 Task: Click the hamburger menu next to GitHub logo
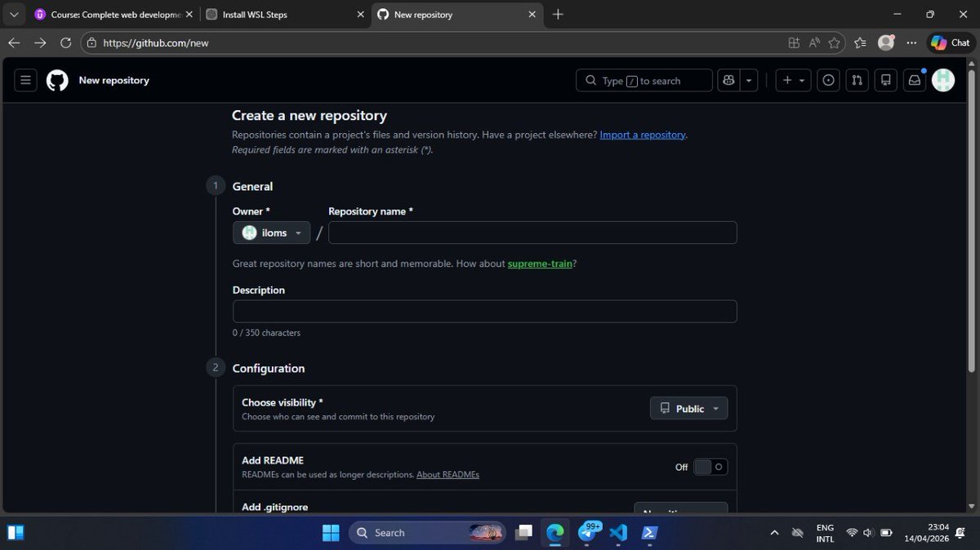click(25, 80)
